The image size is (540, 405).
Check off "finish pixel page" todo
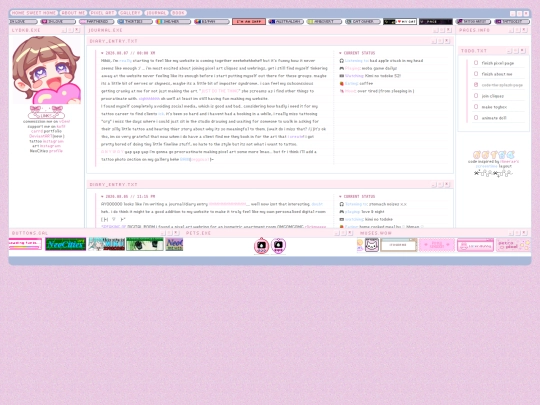point(476,63)
